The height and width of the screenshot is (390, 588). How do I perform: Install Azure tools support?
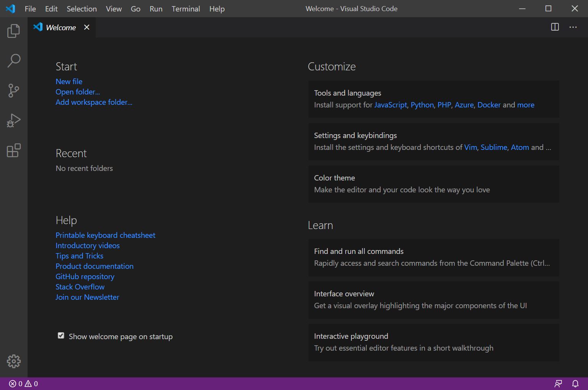pos(464,105)
